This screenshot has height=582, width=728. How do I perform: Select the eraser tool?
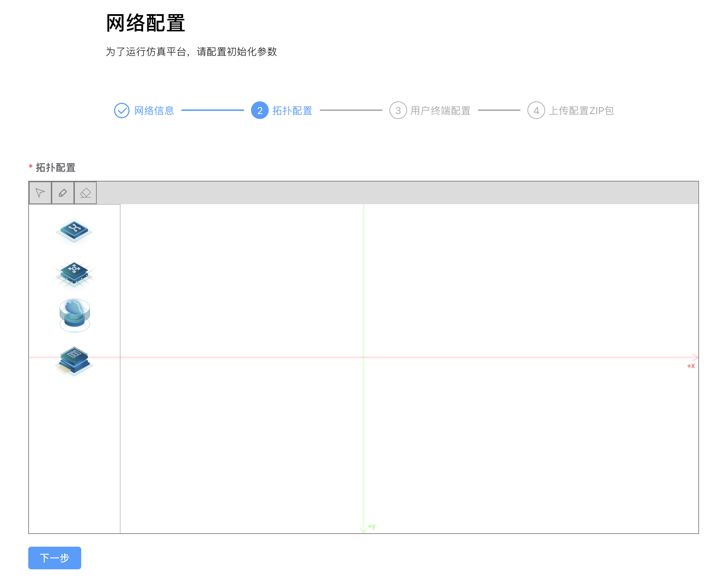point(85,193)
